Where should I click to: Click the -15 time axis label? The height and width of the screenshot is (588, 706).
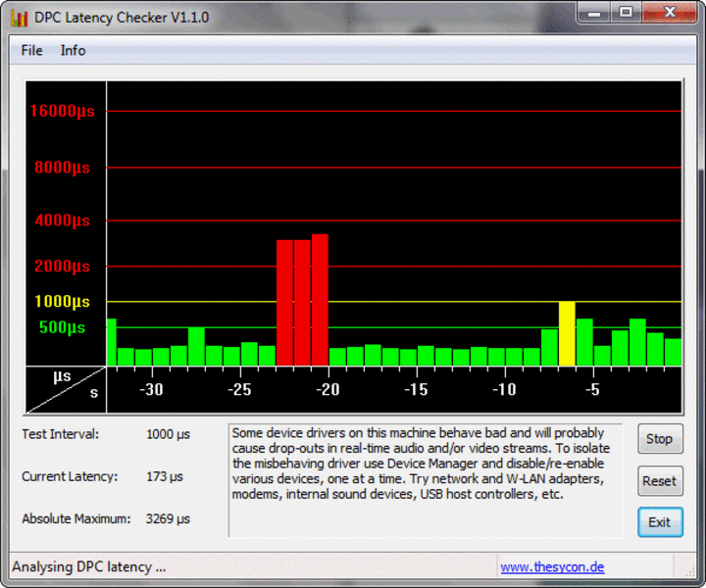click(416, 389)
